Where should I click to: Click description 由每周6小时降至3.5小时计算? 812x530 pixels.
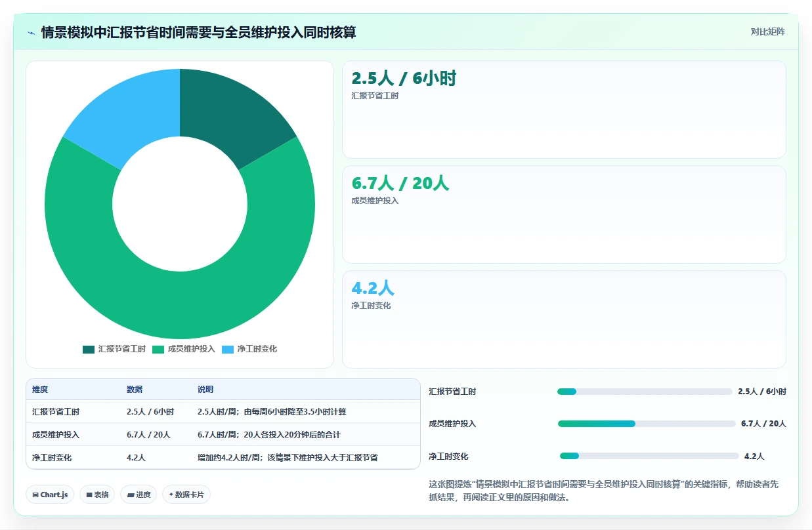[295, 412]
